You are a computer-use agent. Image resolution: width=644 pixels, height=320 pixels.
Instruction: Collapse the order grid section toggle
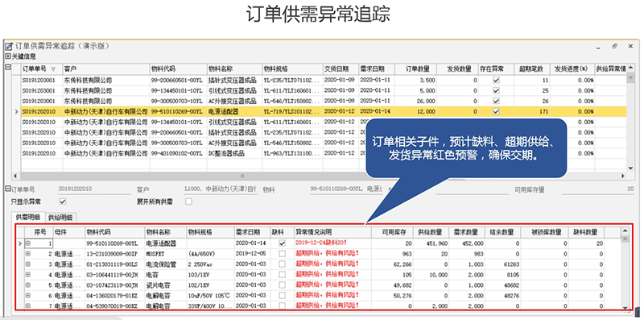(8, 67)
